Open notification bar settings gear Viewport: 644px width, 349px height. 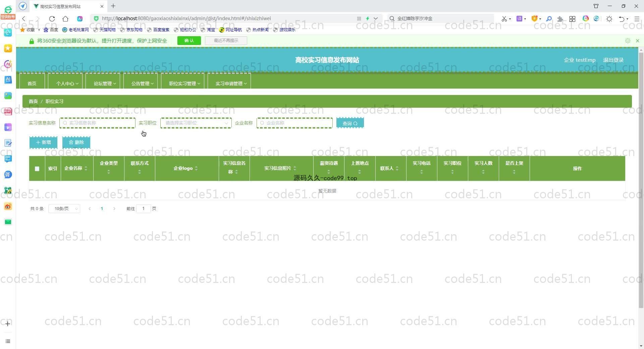(628, 41)
